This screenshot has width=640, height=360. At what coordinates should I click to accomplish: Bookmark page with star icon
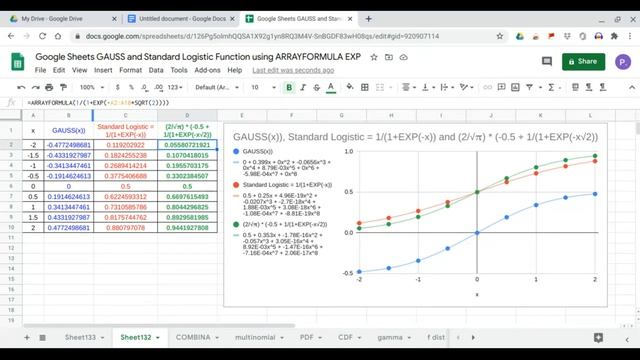(500, 36)
